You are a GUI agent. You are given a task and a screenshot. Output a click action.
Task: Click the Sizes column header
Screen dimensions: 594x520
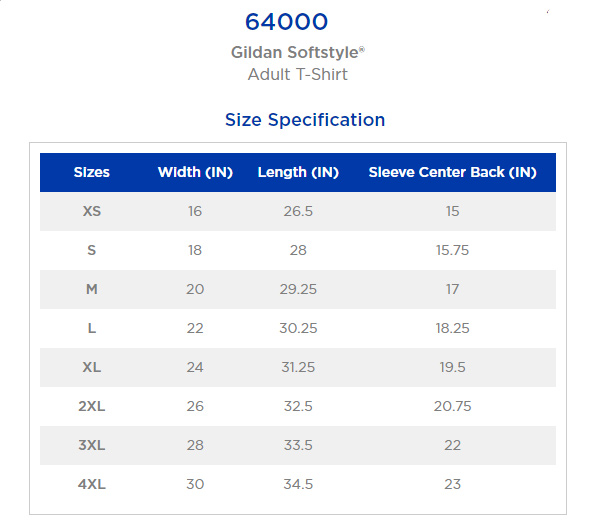(92, 172)
